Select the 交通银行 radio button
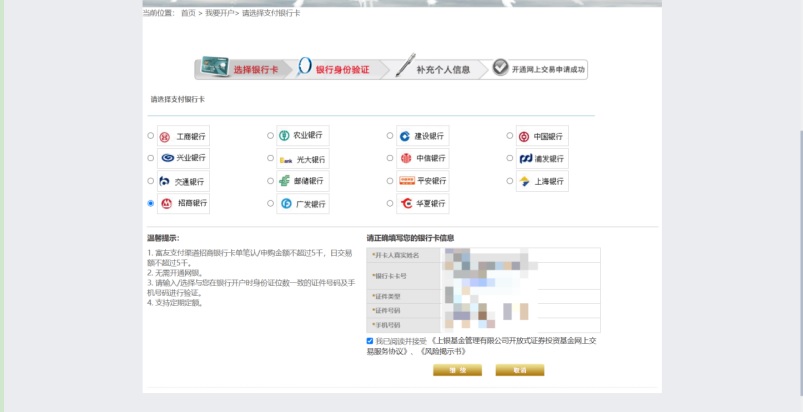The width and height of the screenshot is (803, 412). (x=151, y=181)
